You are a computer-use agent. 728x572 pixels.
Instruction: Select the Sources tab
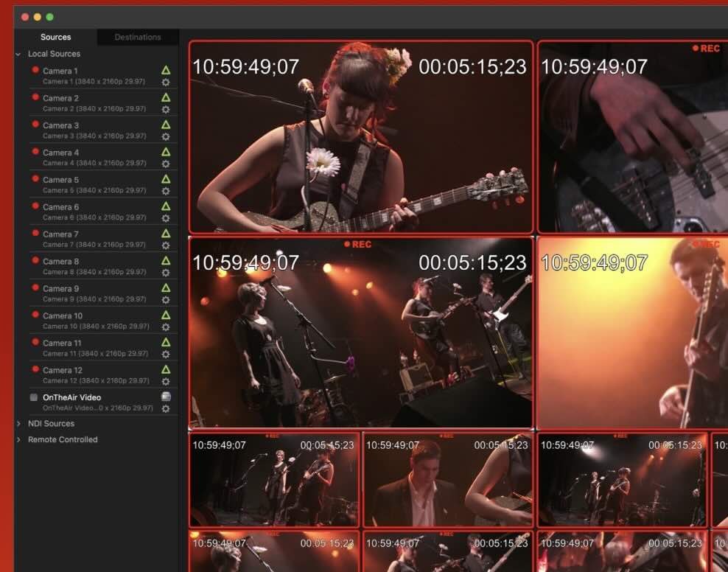(x=56, y=37)
